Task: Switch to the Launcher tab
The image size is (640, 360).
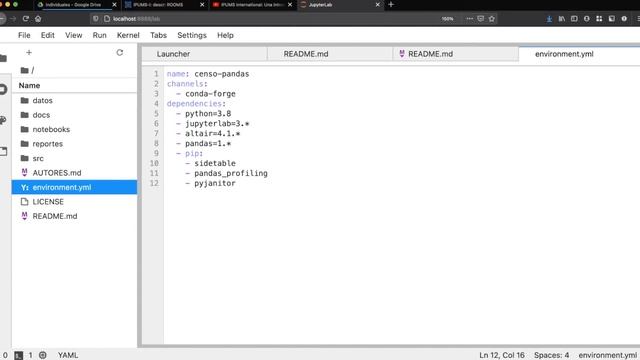Action: (204, 54)
